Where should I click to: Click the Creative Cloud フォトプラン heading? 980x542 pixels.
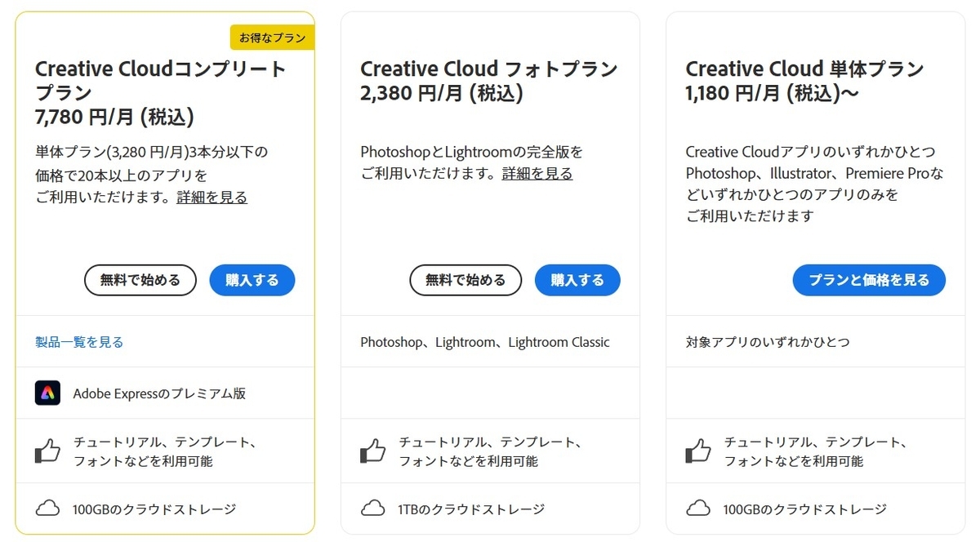[489, 69]
